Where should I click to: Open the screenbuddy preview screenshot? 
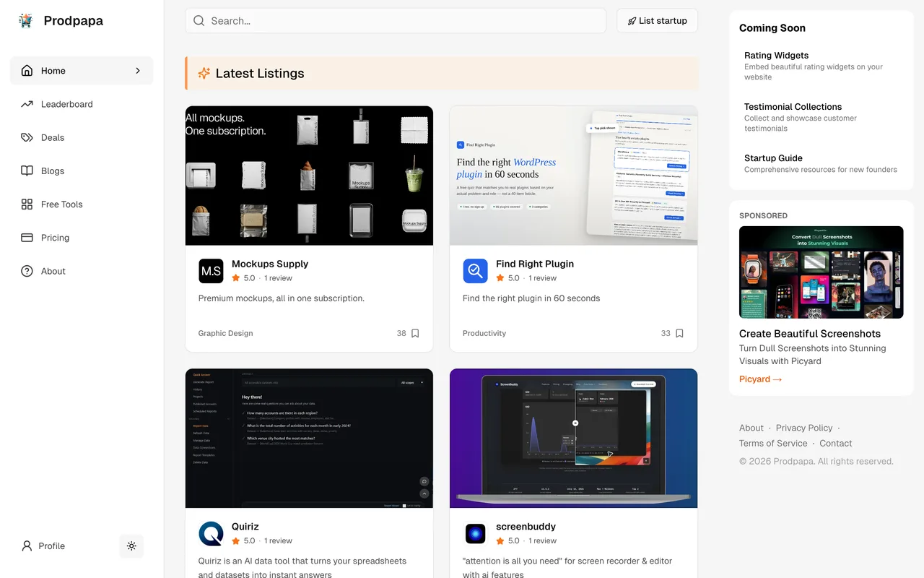573,439
